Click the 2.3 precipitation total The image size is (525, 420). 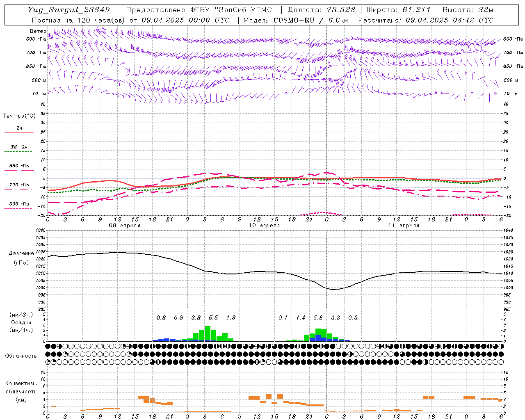[x=336, y=317]
